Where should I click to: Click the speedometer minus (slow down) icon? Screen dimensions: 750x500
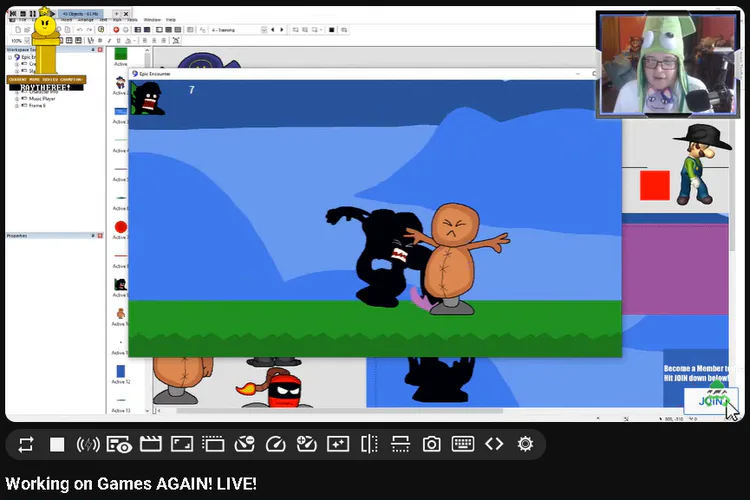click(x=244, y=444)
